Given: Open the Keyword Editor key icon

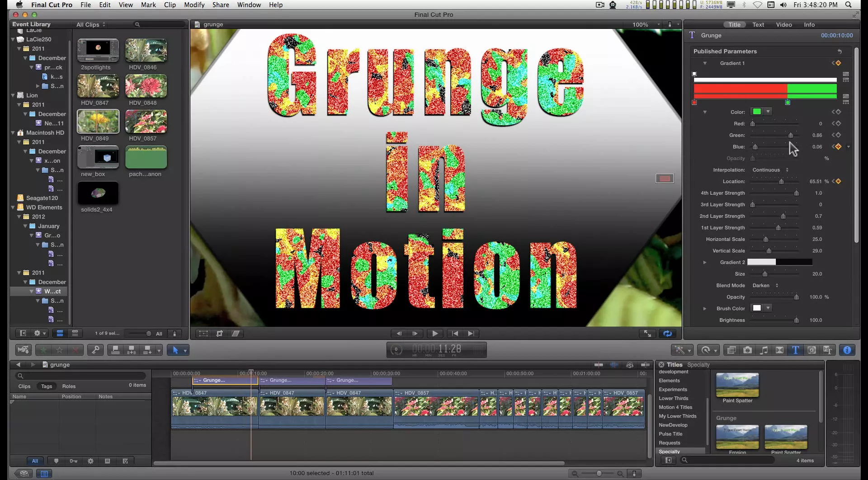Looking at the screenshot, I should [95, 350].
